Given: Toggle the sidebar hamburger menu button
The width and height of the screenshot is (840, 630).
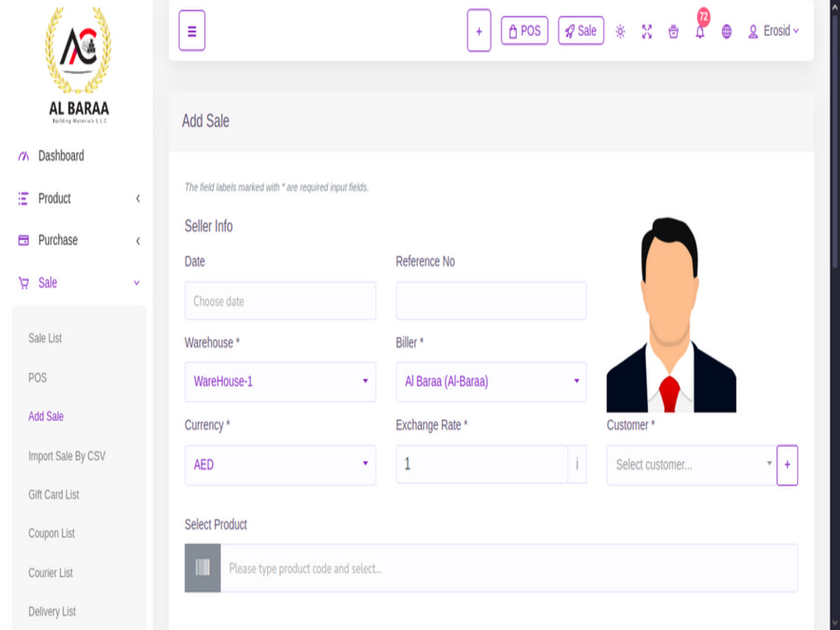Looking at the screenshot, I should click(192, 30).
